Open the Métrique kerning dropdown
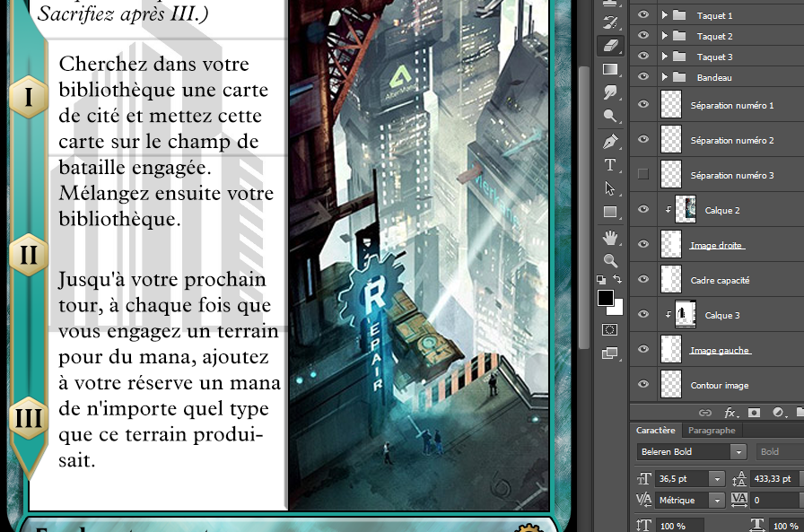Image resolution: width=804 pixels, height=532 pixels. (717, 500)
